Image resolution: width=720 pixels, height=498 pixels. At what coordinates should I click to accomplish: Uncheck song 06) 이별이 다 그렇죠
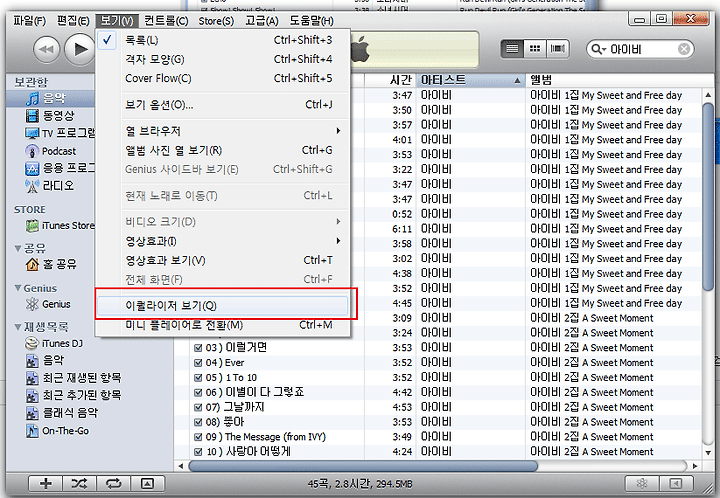point(198,393)
